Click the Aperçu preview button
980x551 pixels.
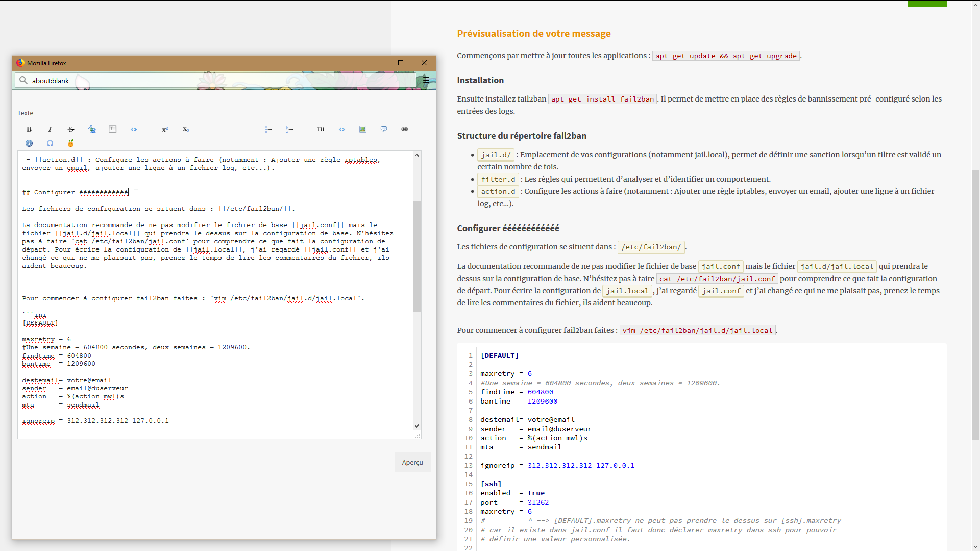(412, 462)
